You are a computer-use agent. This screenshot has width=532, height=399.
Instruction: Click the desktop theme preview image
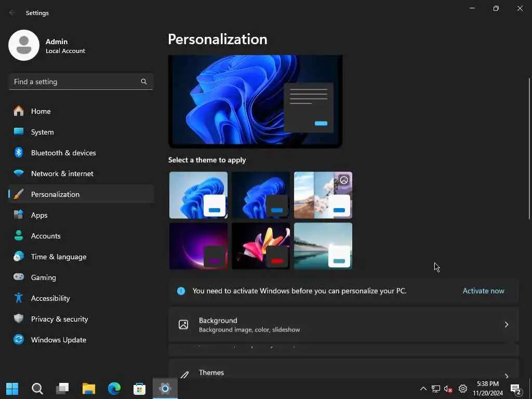(x=255, y=101)
